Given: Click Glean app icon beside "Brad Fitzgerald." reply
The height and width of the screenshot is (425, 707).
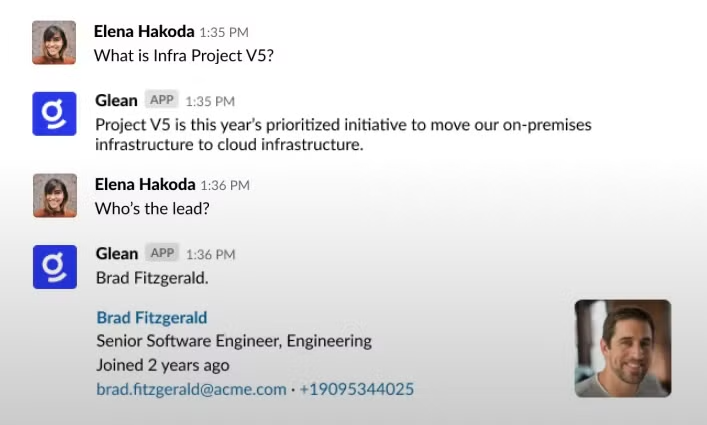Looking at the screenshot, I should pos(54,266).
